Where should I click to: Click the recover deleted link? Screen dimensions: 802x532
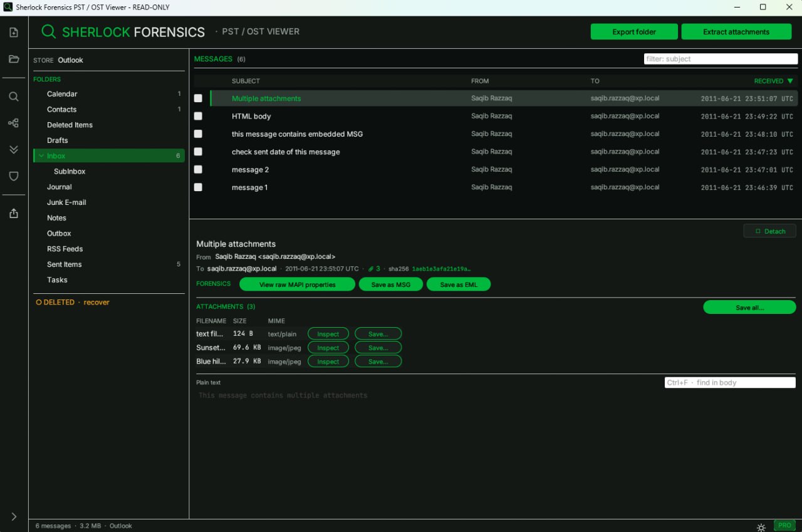point(96,302)
